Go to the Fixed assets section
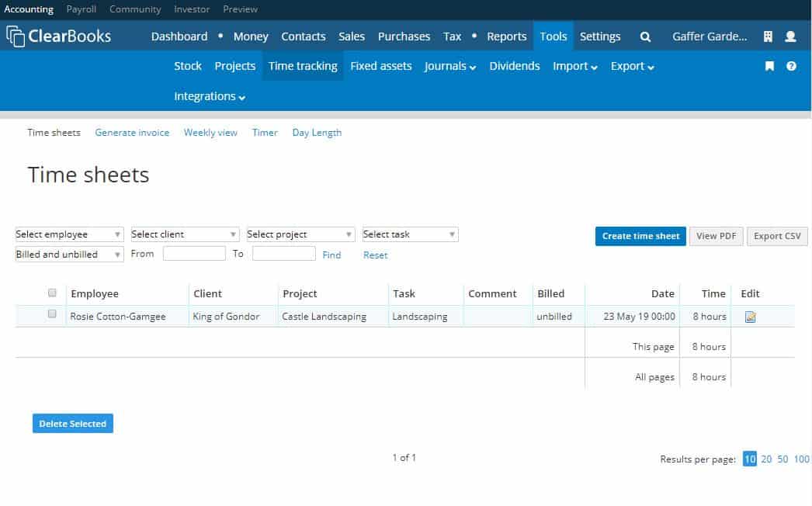812x506 pixels. (x=381, y=66)
